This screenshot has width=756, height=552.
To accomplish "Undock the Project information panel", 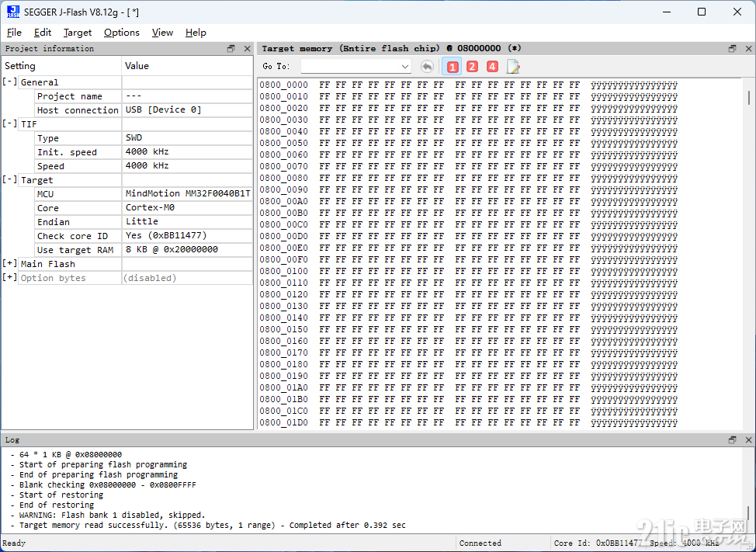I will pyautogui.click(x=231, y=49).
